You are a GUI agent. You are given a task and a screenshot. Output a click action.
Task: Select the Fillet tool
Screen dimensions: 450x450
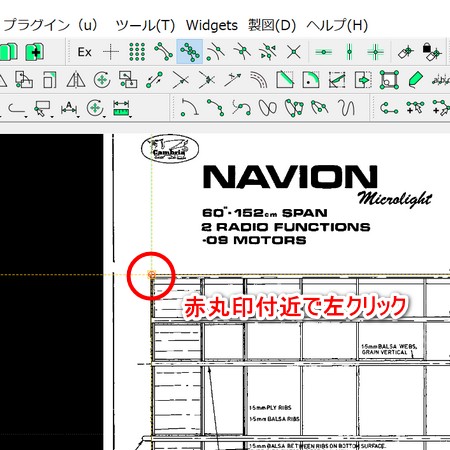coord(311,80)
